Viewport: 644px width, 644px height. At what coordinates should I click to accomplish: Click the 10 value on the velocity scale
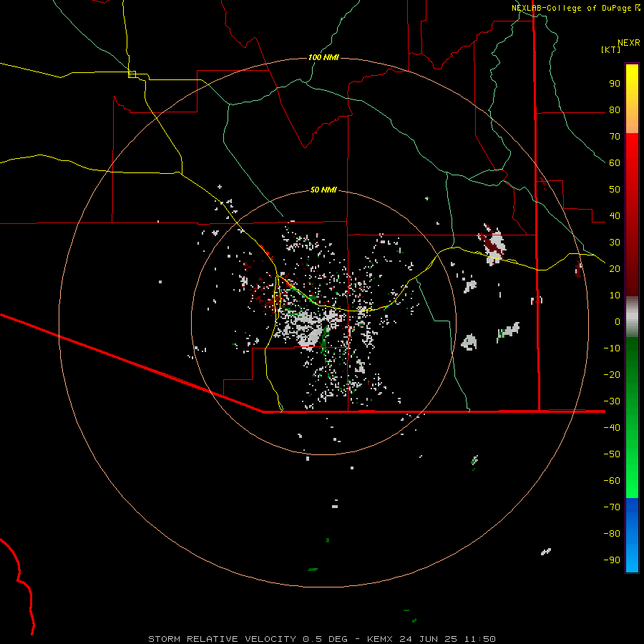[x=615, y=296]
